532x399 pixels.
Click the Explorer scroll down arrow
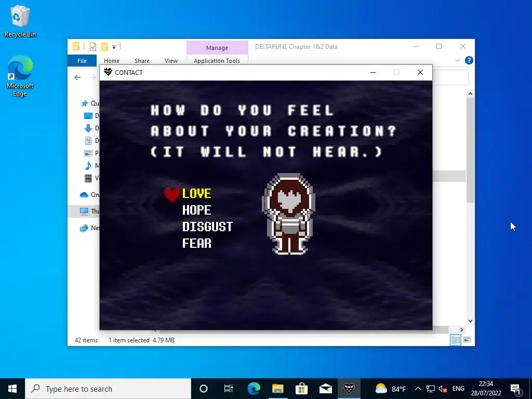coord(470,321)
